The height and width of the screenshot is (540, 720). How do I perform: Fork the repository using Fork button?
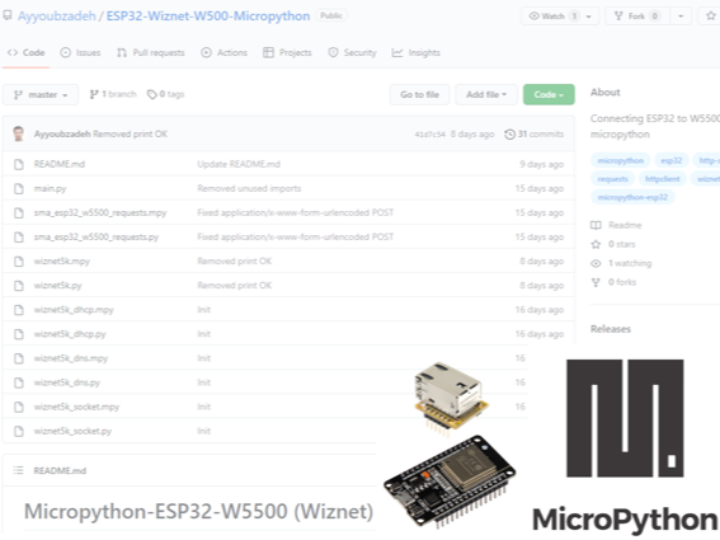(637, 16)
